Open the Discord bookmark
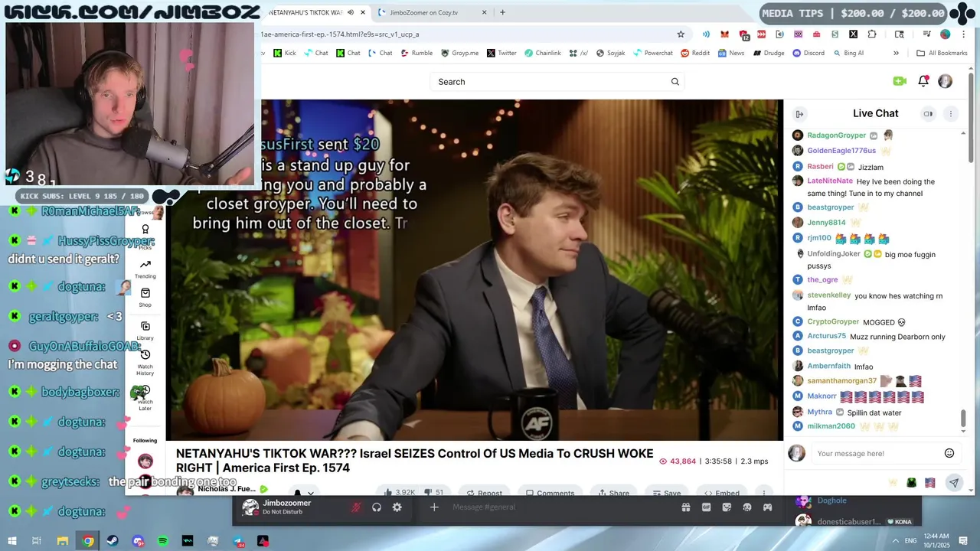980x551 pixels. coord(808,54)
